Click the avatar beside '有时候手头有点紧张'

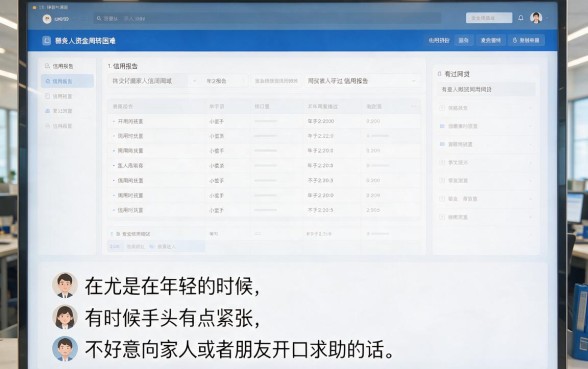point(65,317)
